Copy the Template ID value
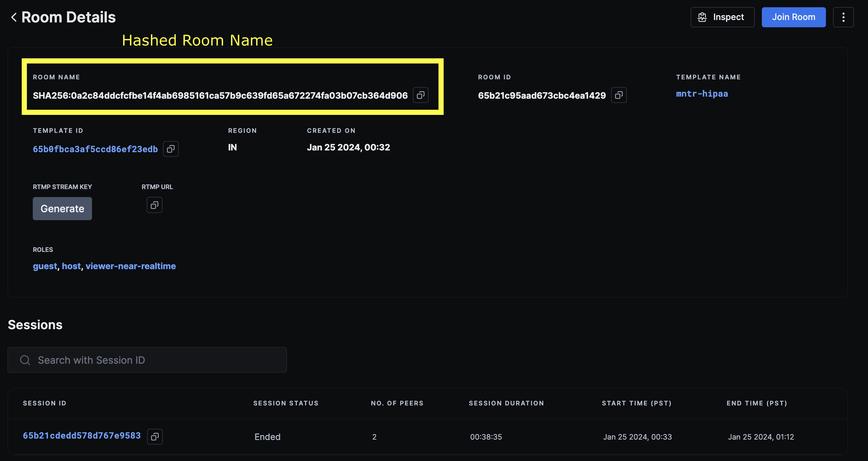The width and height of the screenshot is (868, 461). (171, 149)
